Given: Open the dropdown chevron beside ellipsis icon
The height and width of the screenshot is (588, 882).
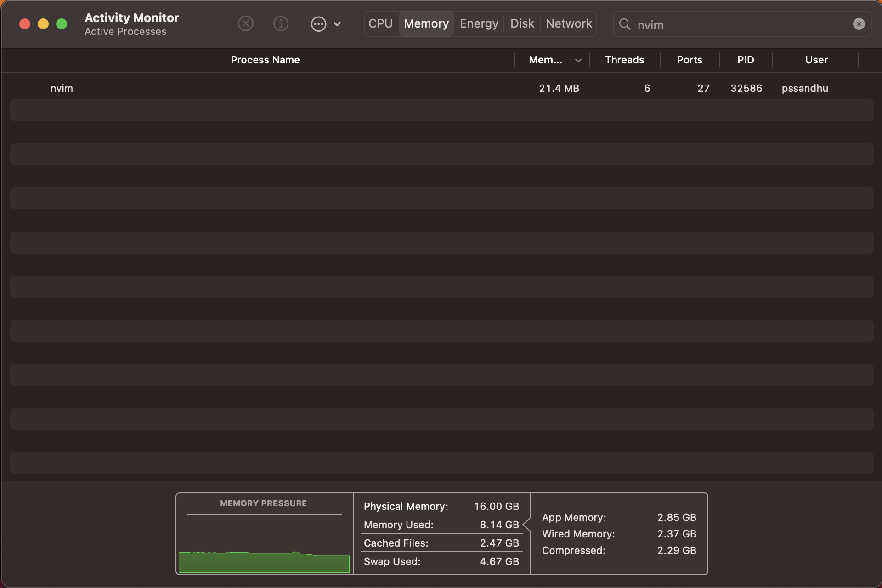Looking at the screenshot, I should pos(337,24).
